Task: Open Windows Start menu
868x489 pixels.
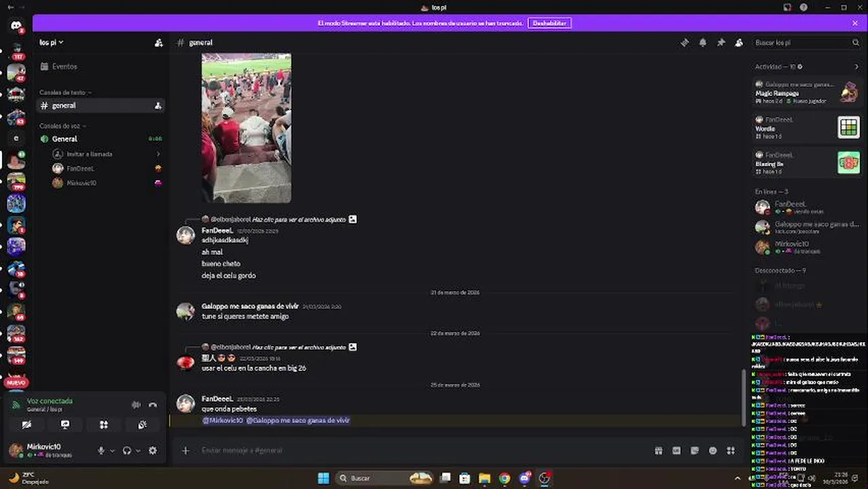Action: tap(323, 478)
